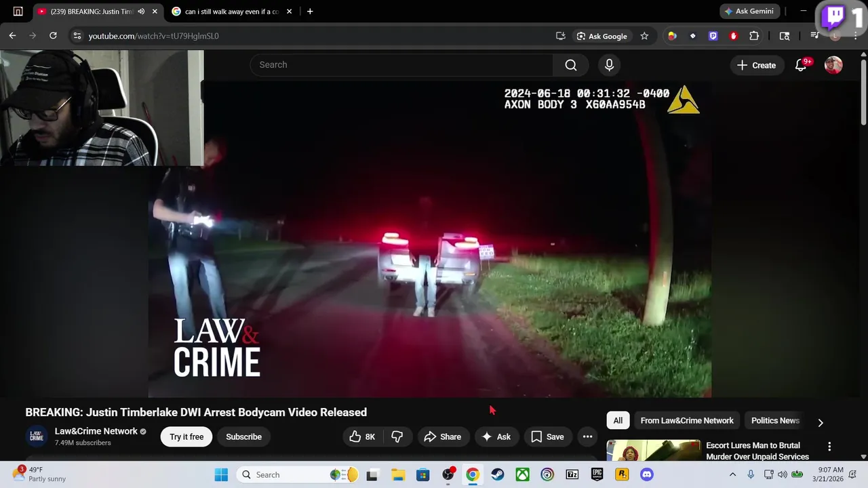Like the video with thumbs up

click(361, 437)
